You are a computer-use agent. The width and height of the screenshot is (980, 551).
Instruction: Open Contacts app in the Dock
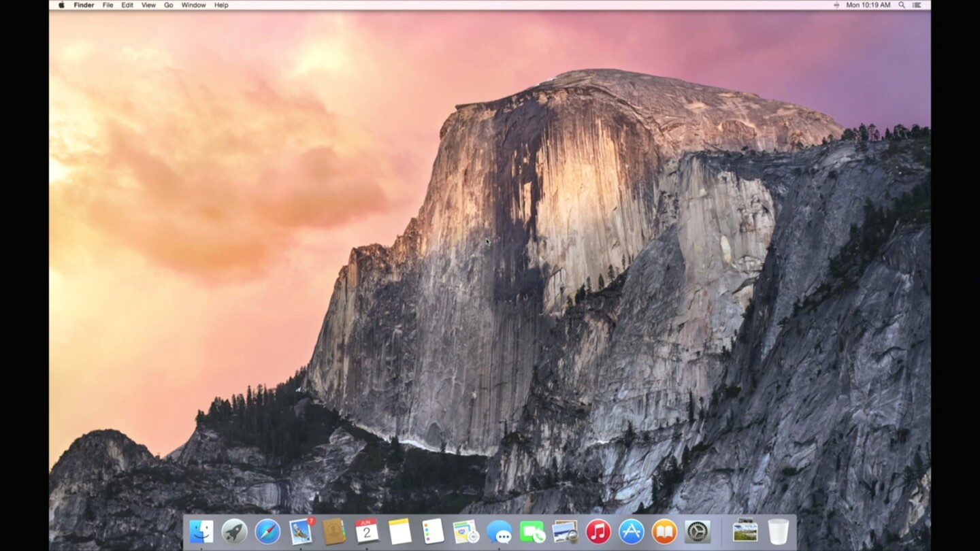333,531
